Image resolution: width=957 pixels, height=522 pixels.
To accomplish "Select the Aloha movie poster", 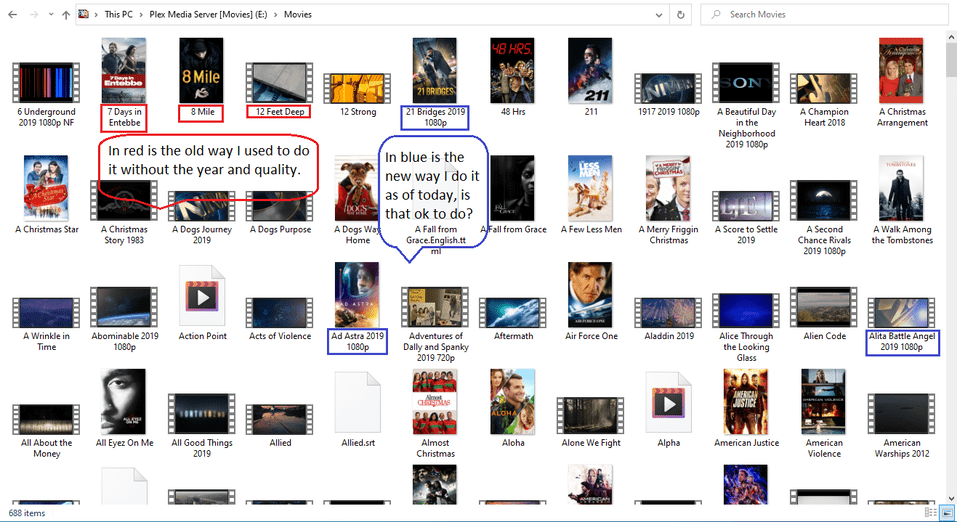I will (513, 402).
